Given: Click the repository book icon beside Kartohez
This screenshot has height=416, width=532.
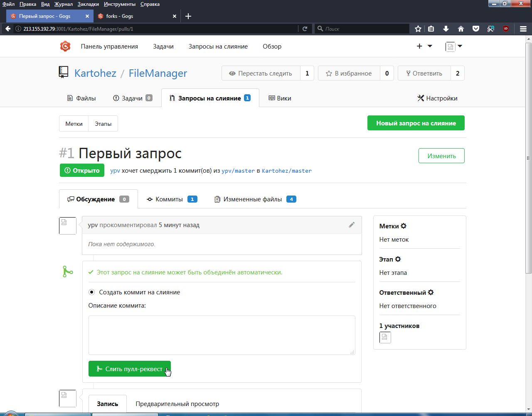Looking at the screenshot, I should tap(63, 71).
